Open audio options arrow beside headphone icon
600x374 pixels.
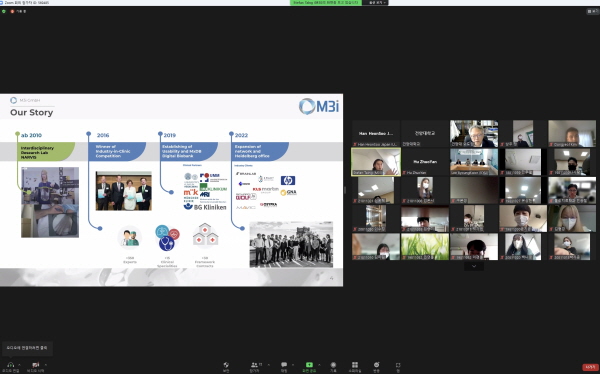(19, 364)
